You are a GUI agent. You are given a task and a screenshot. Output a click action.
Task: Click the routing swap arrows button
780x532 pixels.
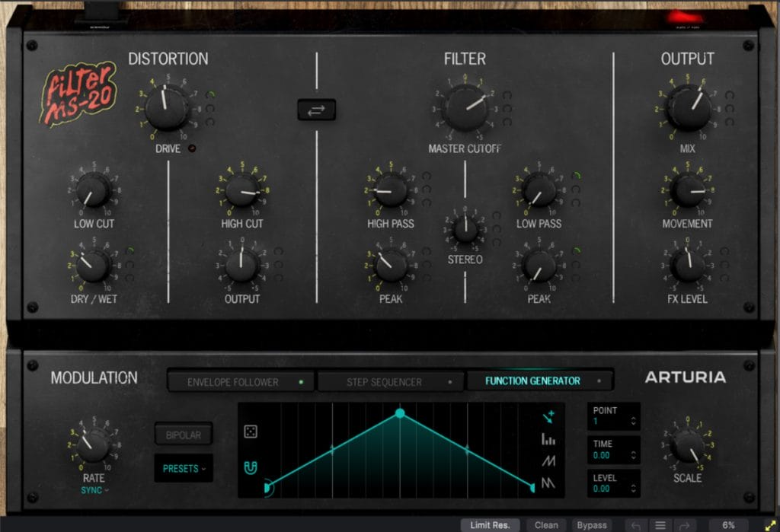click(316, 110)
